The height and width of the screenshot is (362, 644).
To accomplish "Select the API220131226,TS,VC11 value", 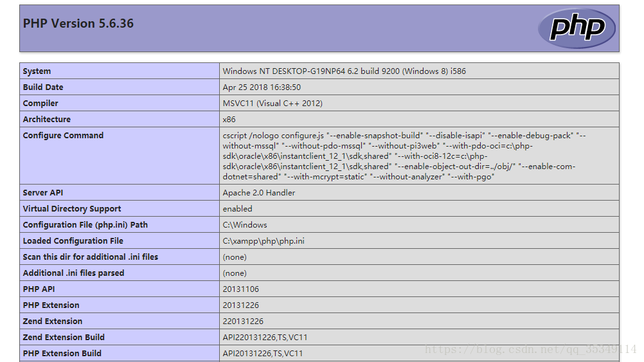I will coord(265,337).
